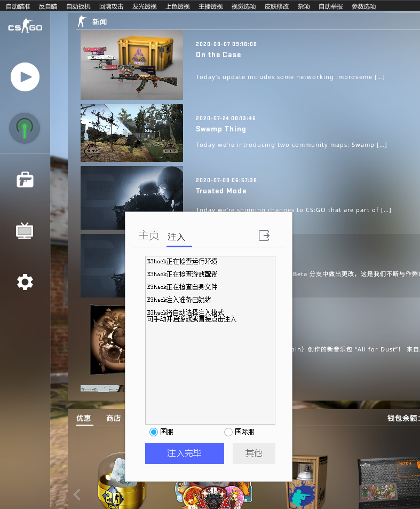Click the exit icon in the dialog

pyautogui.click(x=264, y=236)
